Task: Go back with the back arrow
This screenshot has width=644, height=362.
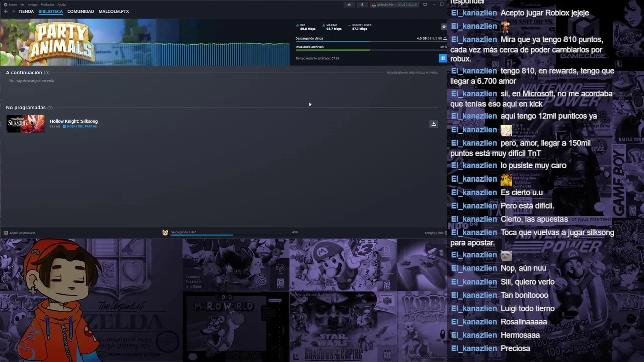Action: 6,11
